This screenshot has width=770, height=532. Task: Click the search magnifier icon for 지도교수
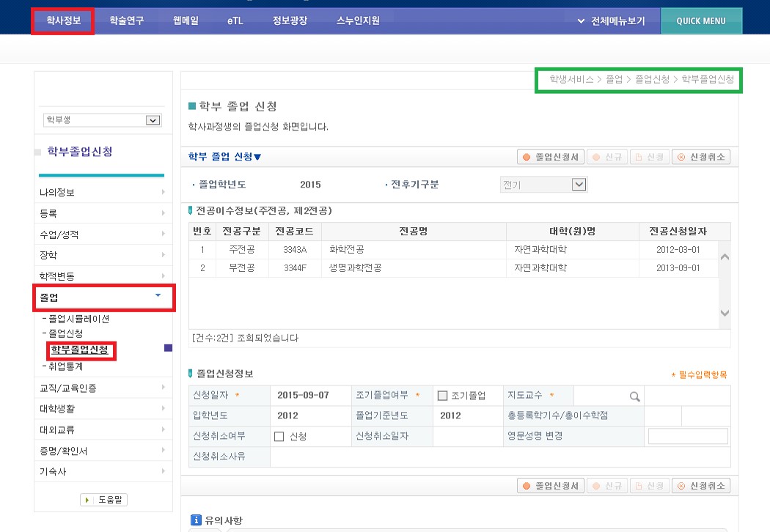[634, 396]
